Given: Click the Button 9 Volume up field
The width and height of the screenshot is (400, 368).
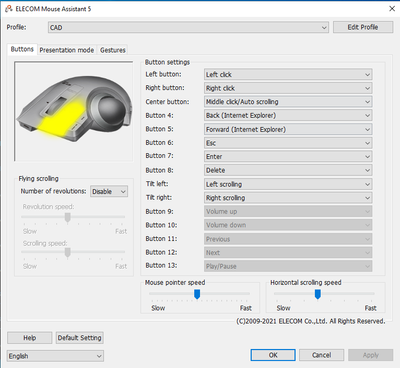Looking at the screenshot, I should 288,211.
